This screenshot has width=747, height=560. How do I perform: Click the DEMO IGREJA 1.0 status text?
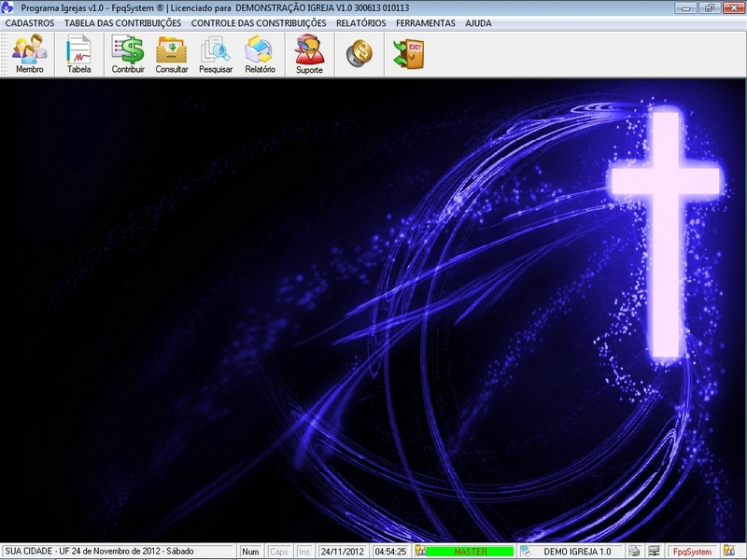tap(577, 552)
